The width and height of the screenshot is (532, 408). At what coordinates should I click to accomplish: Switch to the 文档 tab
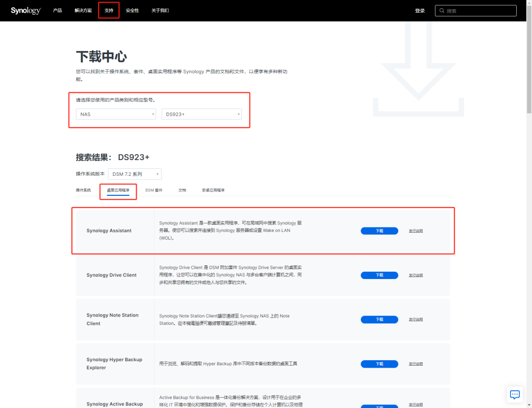[182, 190]
